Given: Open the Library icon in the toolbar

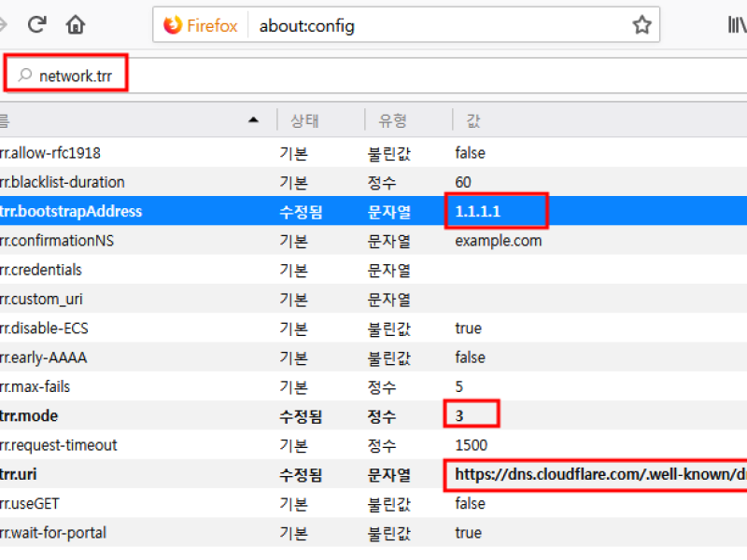Looking at the screenshot, I should (x=737, y=25).
